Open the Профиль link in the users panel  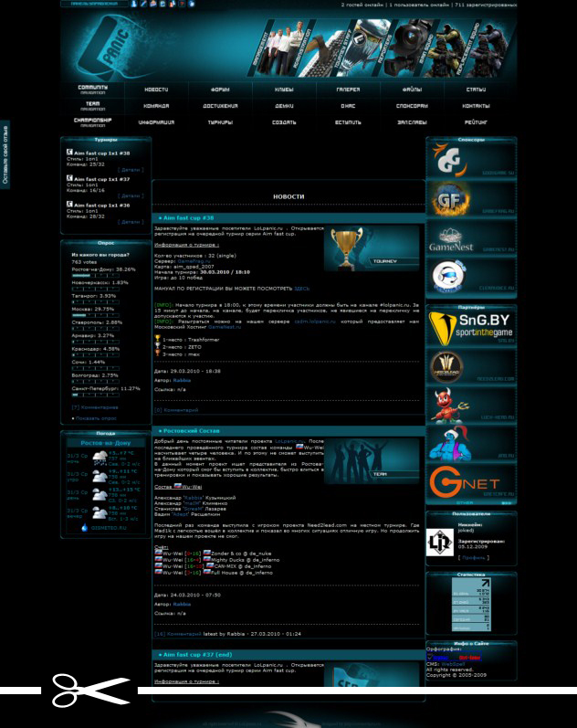(474, 557)
